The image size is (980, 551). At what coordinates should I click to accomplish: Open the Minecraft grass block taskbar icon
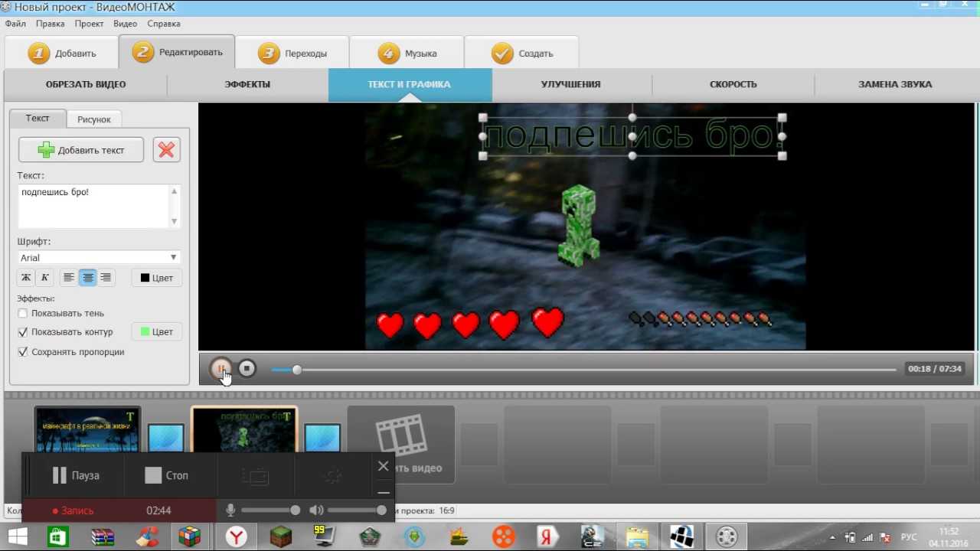coord(281,536)
